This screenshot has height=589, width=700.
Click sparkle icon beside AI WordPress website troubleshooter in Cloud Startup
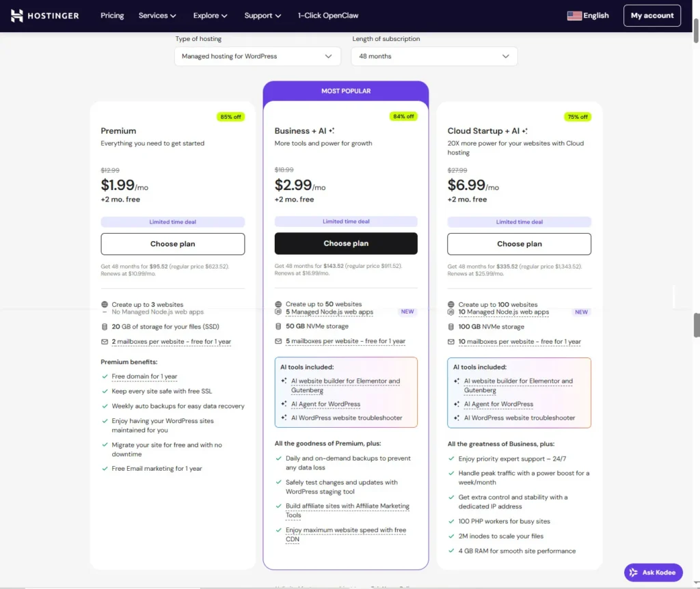(456, 417)
